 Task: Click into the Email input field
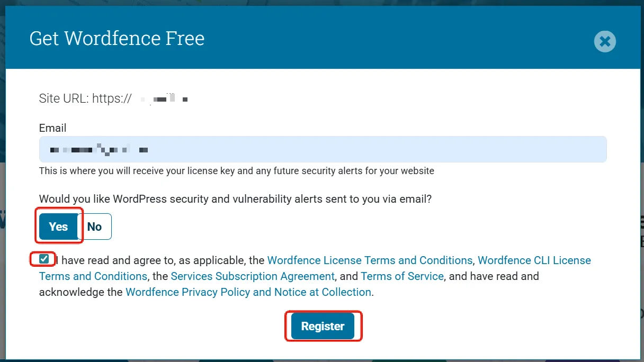click(x=323, y=149)
